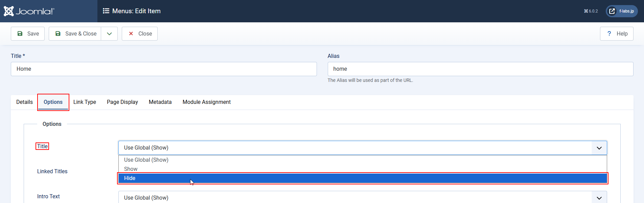
Task: Click the Joomla logo icon
Action: 9,11
